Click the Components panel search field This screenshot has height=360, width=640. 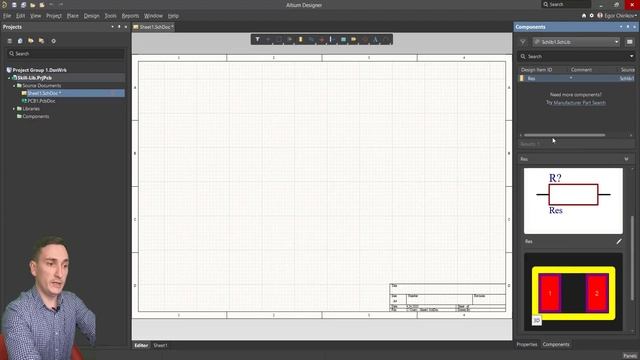pos(576,56)
